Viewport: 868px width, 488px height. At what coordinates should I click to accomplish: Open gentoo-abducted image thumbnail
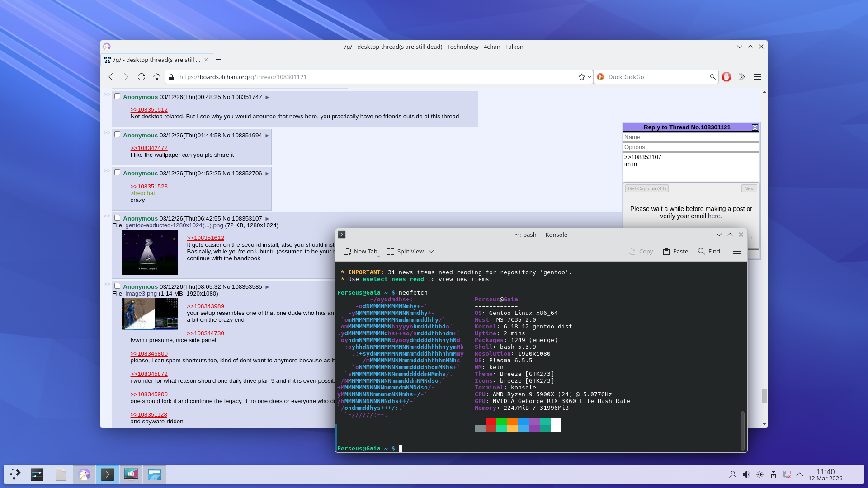click(x=150, y=253)
